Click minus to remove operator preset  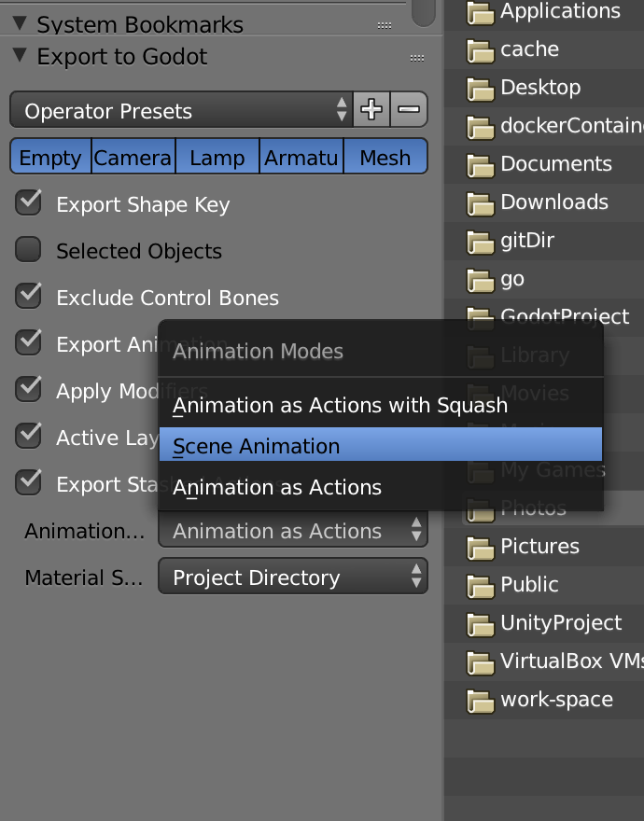[409, 110]
